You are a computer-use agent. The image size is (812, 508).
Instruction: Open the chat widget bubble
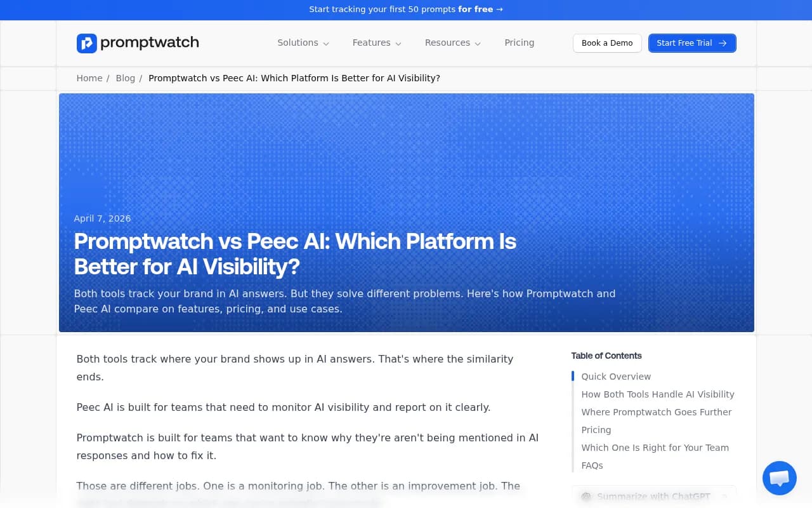[779, 478]
